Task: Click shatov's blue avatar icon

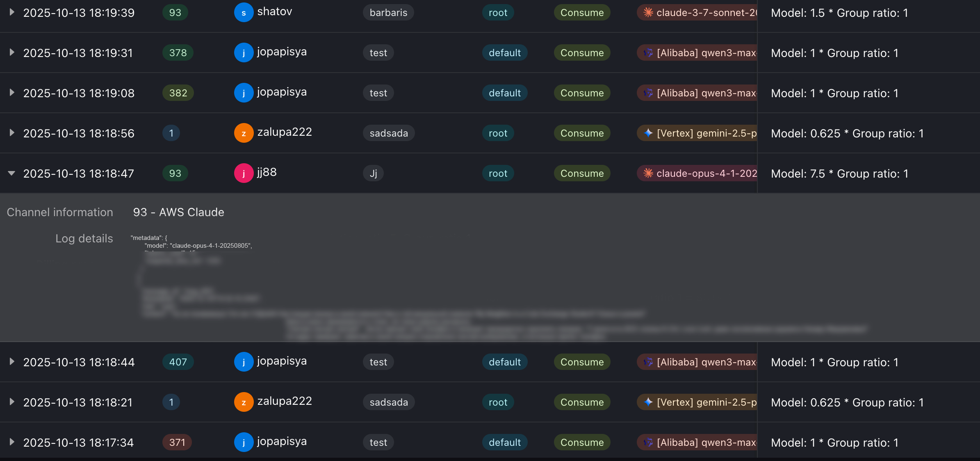Action: [244, 13]
